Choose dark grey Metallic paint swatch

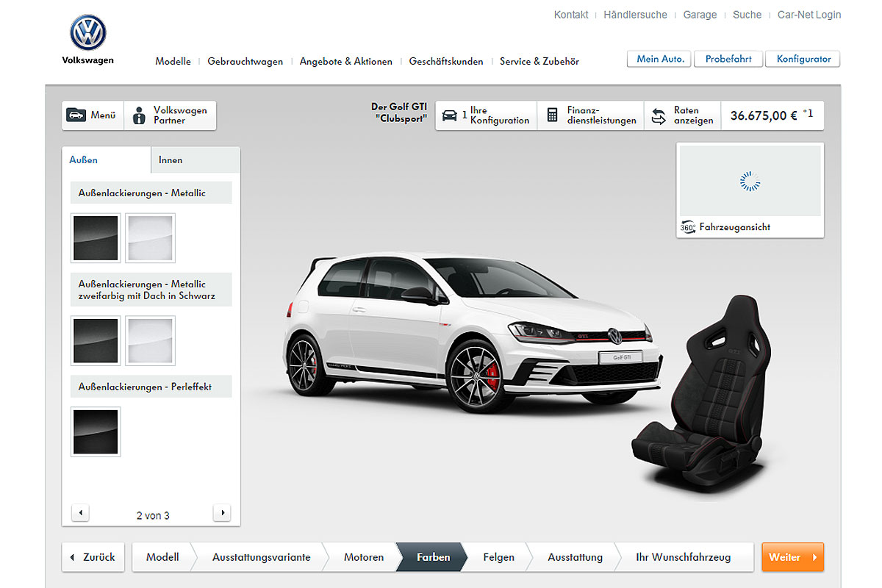[96, 238]
